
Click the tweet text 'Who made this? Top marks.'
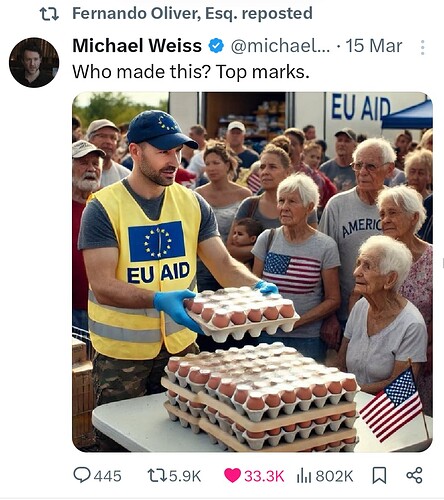[191, 72]
